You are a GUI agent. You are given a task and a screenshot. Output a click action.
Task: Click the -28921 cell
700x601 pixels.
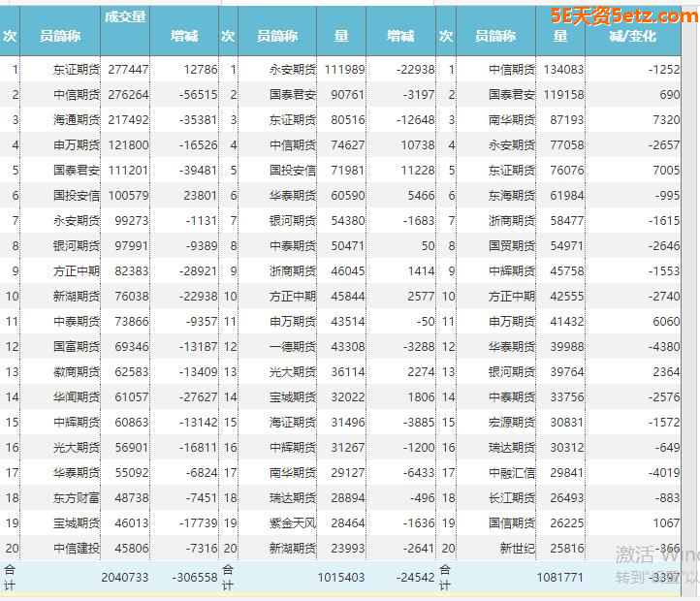coord(198,271)
